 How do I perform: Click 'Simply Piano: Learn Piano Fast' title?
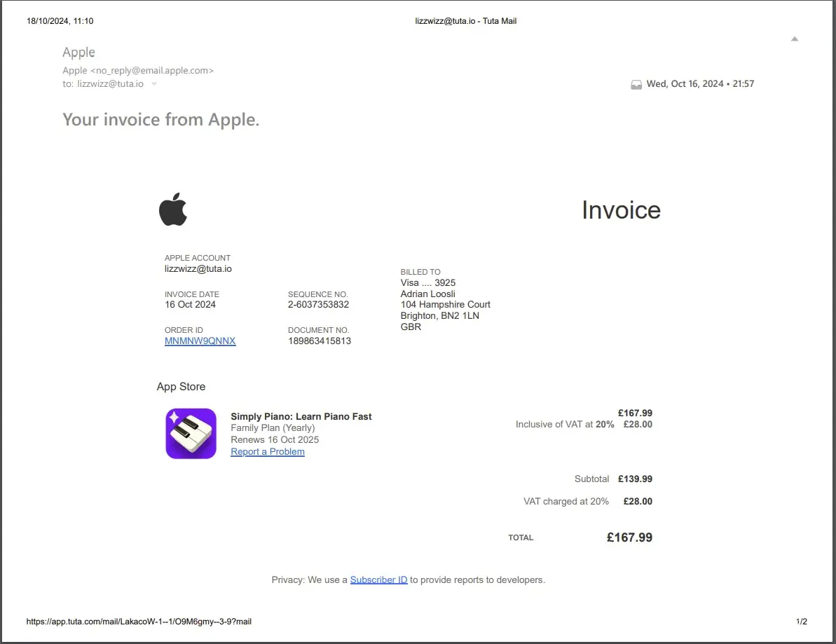click(x=301, y=416)
